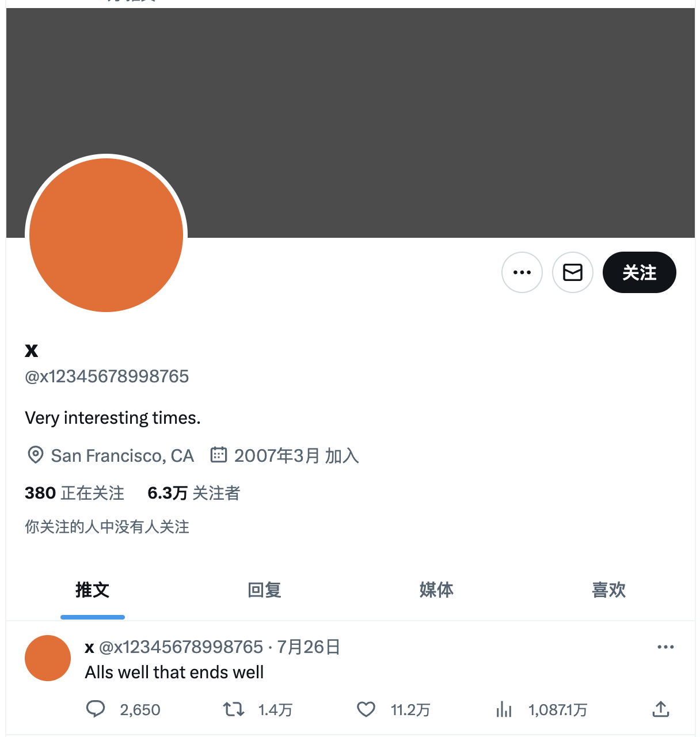Switch to the 回复 tab
Screen dimensions: 700x737
264,590
